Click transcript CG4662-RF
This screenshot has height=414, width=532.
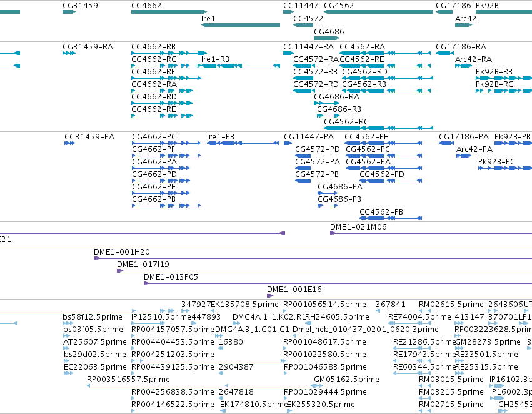pos(166,78)
